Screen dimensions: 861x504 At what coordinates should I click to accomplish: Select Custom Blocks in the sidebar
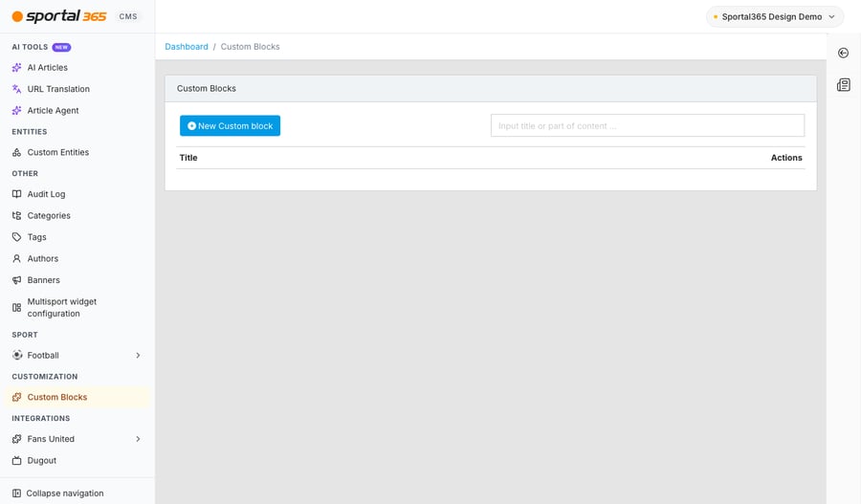pyautogui.click(x=77, y=397)
